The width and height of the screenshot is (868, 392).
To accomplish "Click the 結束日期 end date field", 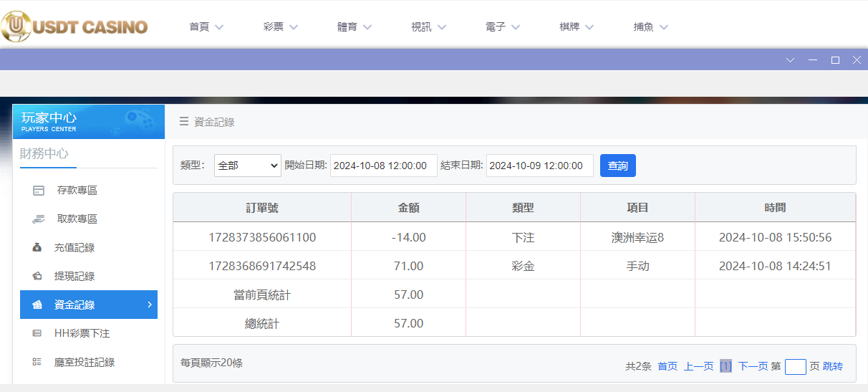I will pos(539,166).
